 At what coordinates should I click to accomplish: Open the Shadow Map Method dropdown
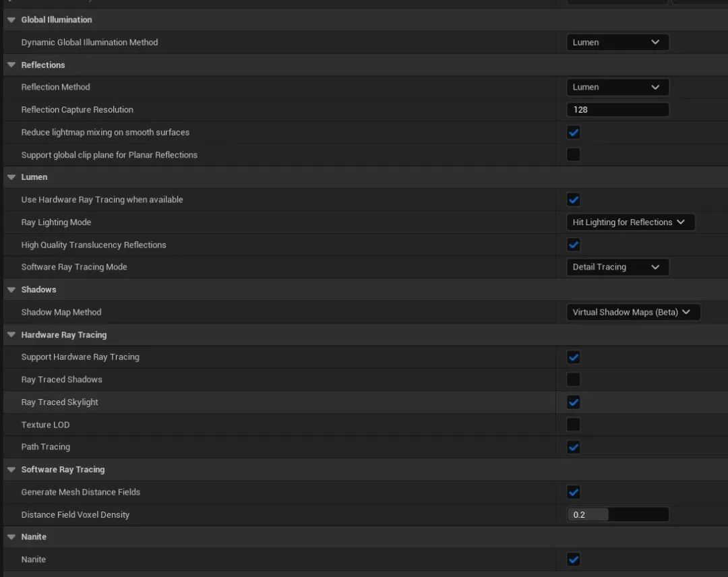tap(632, 312)
